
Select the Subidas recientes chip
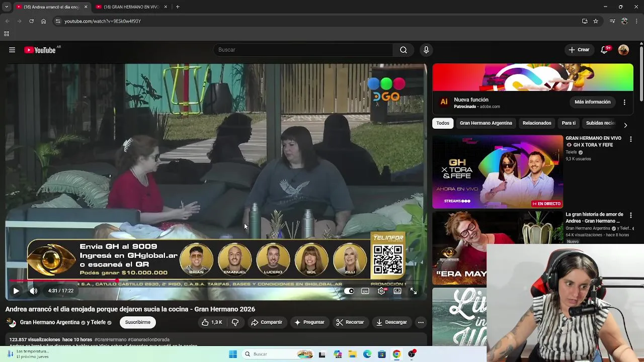click(x=600, y=123)
